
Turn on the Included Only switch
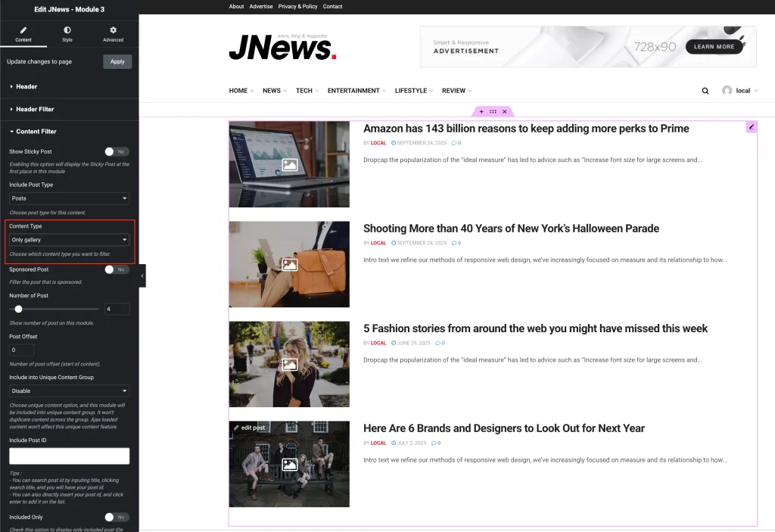point(117,517)
